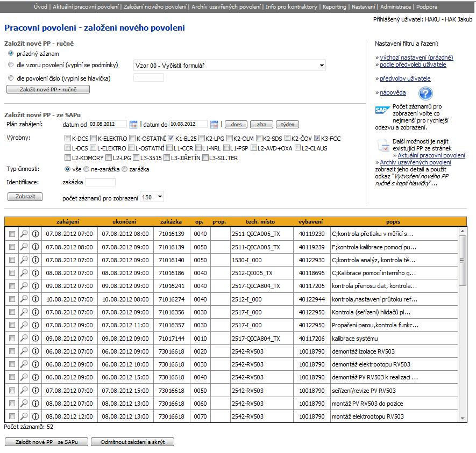Show info for montáž elektrootopu RV503 row
Image resolution: width=476 pixels, height=453 pixels.
[35, 416]
